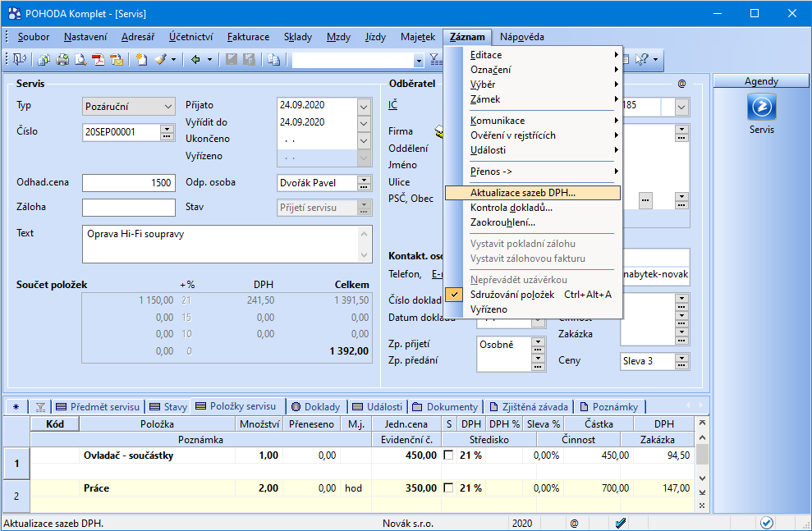Click the POHODA app title icon
Screen dimensions: 812x531
[x=15, y=13]
